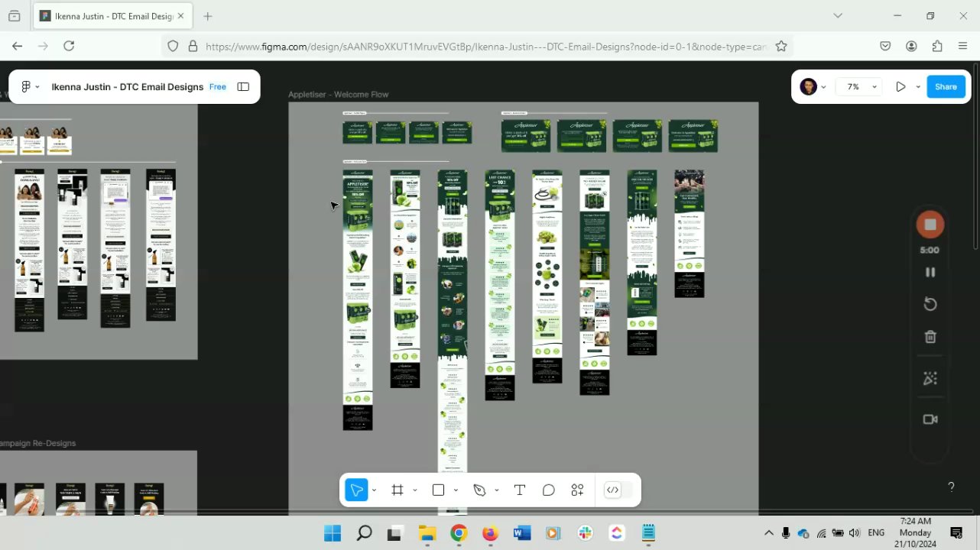Open File Explorer from taskbar
This screenshot has height=550, width=980.
coord(427,533)
